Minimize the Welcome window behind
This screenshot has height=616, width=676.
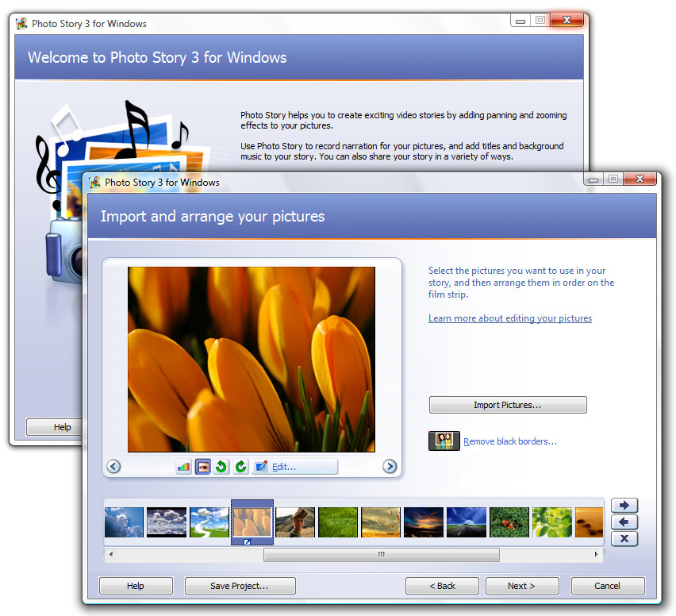tap(520, 21)
